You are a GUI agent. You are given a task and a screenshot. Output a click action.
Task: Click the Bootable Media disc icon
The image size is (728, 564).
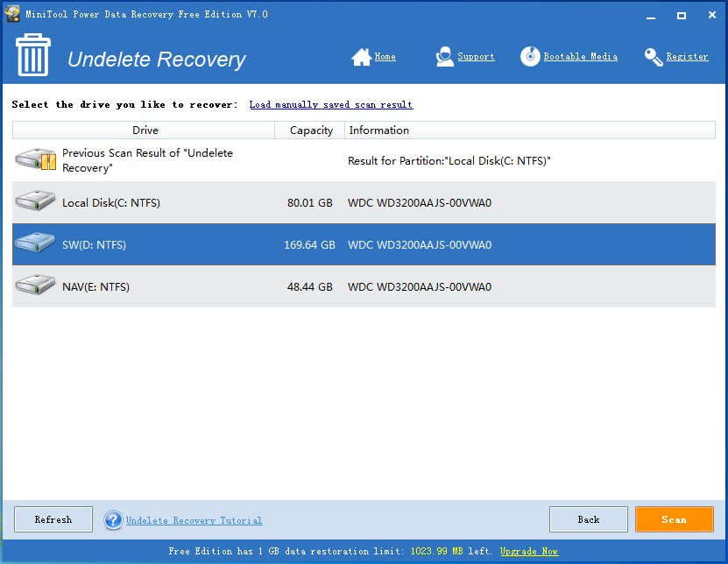click(x=530, y=57)
